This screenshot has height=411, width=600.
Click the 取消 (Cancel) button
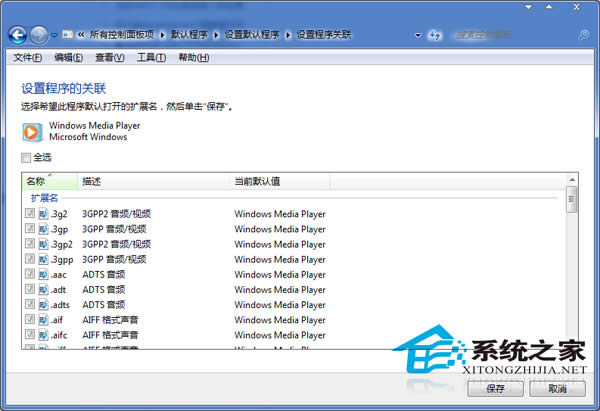(558, 389)
